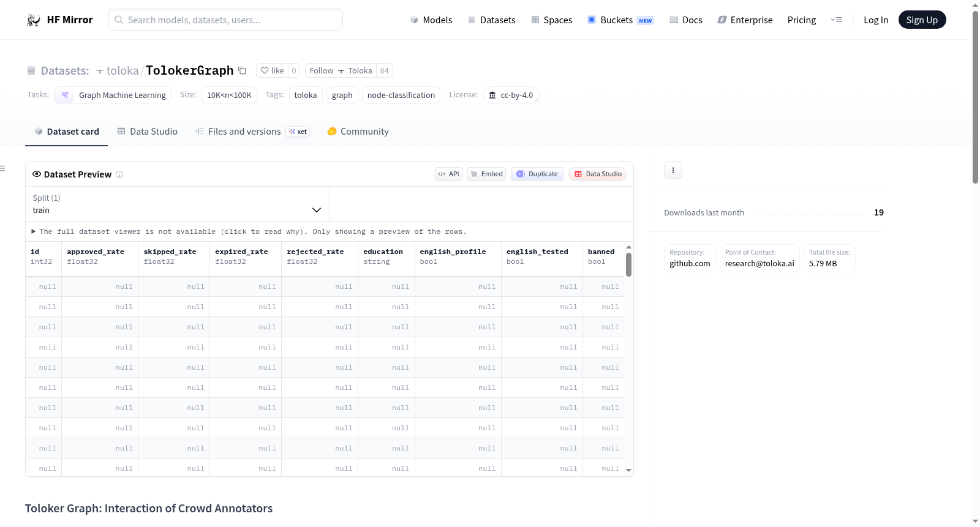Open the toloka organization link
This screenshot has width=980, height=527.
tap(123, 71)
